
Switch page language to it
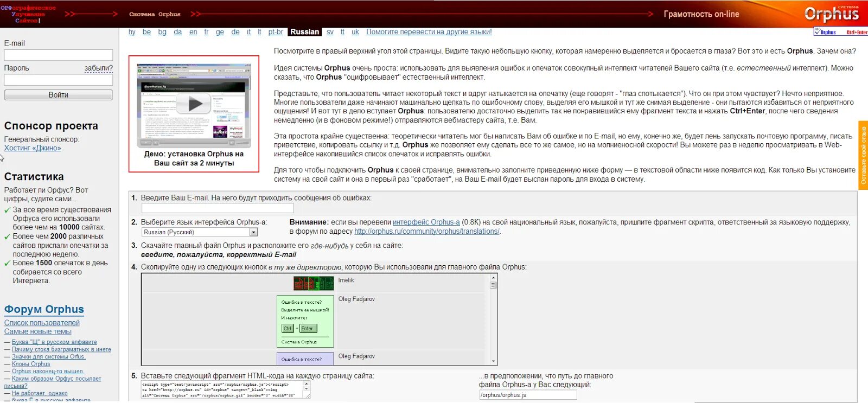249,32
